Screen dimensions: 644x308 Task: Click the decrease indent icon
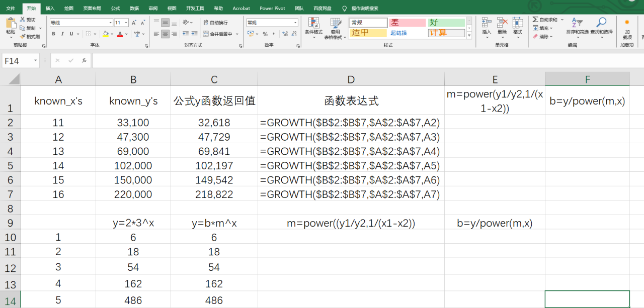[x=185, y=34]
